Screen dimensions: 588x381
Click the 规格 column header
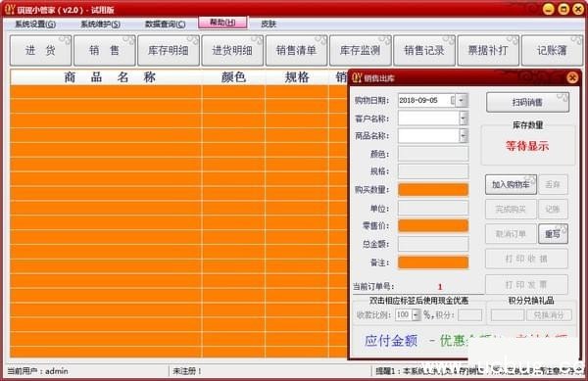coord(297,77)
